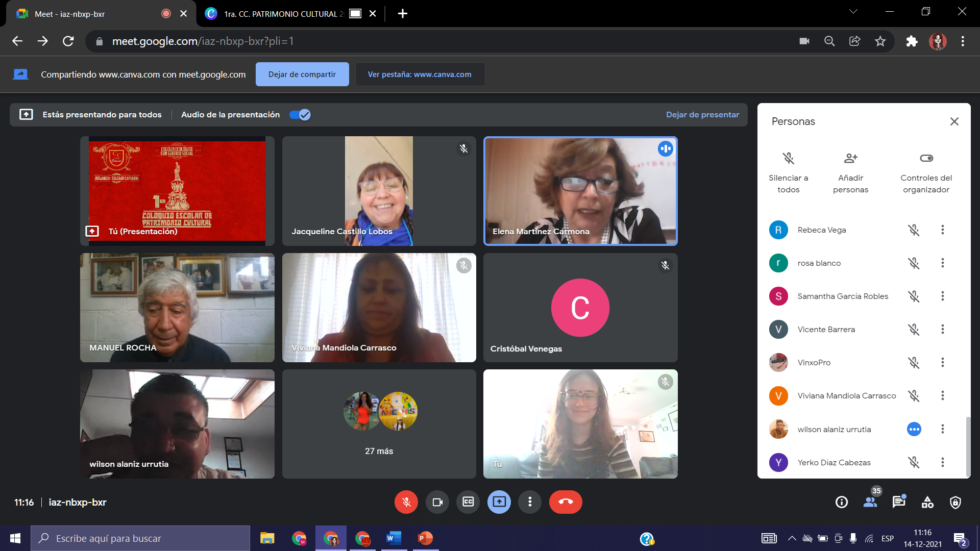
Task: Click the 'Añadir personas' icon
Action: click(x=850, y=158)
